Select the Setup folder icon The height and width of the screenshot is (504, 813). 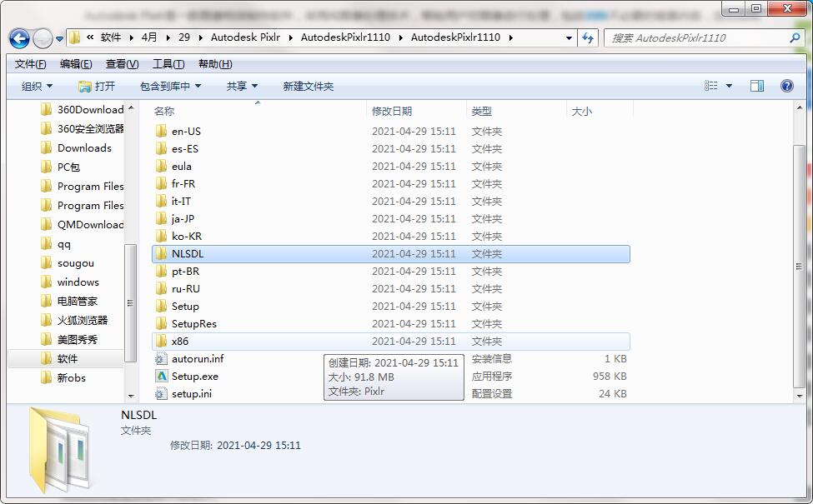[161, 306]
